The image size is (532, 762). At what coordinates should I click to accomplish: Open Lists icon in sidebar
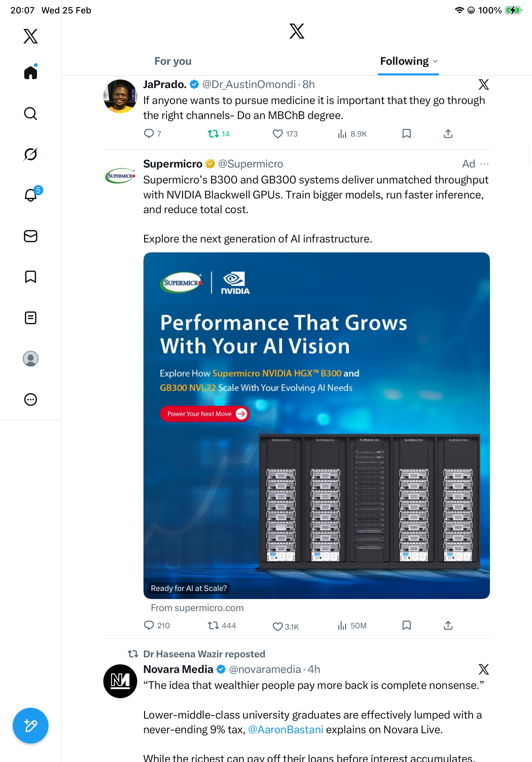coord(31,317)
